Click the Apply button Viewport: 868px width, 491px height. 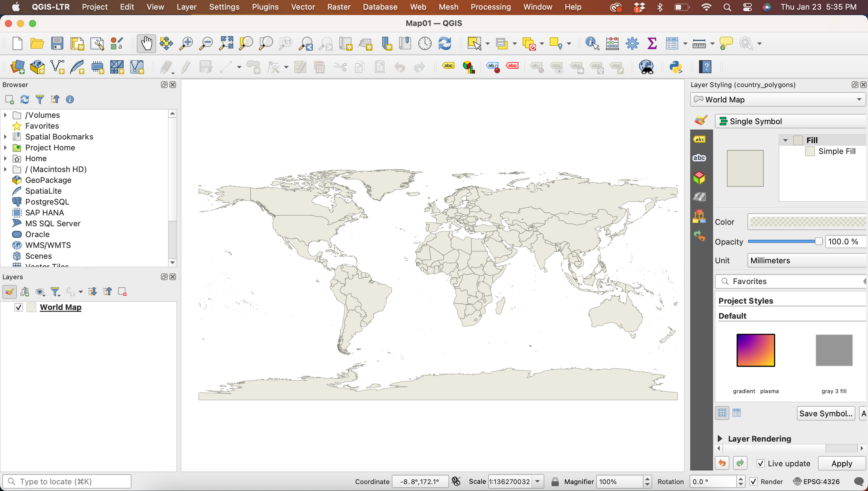pos(842,463)
